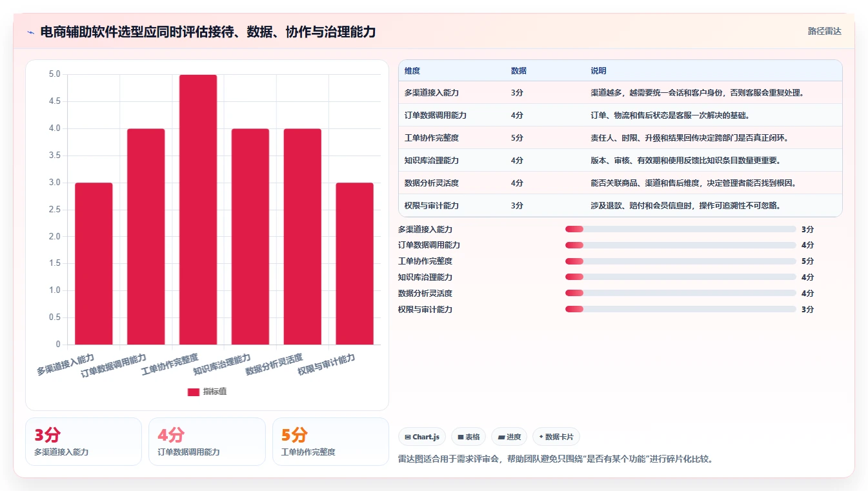868x491 pixels.
Task: Click the 说明 column header in the table
Action: (x=598, y=71)
